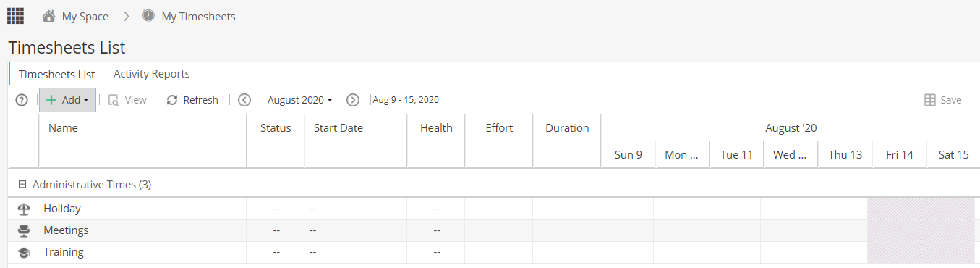Go to next week arrow
The image size is (980, 268).
(353, 100)
